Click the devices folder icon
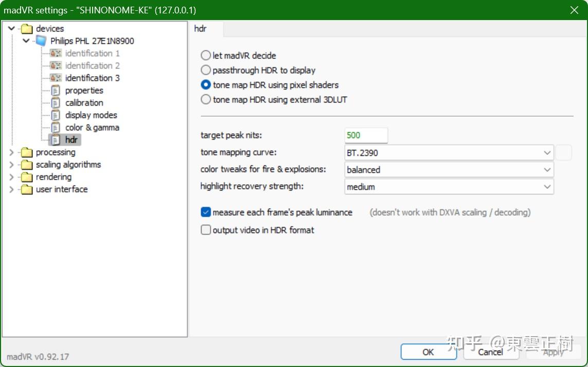Screen dimensions: 588x367 click(27, 28)
